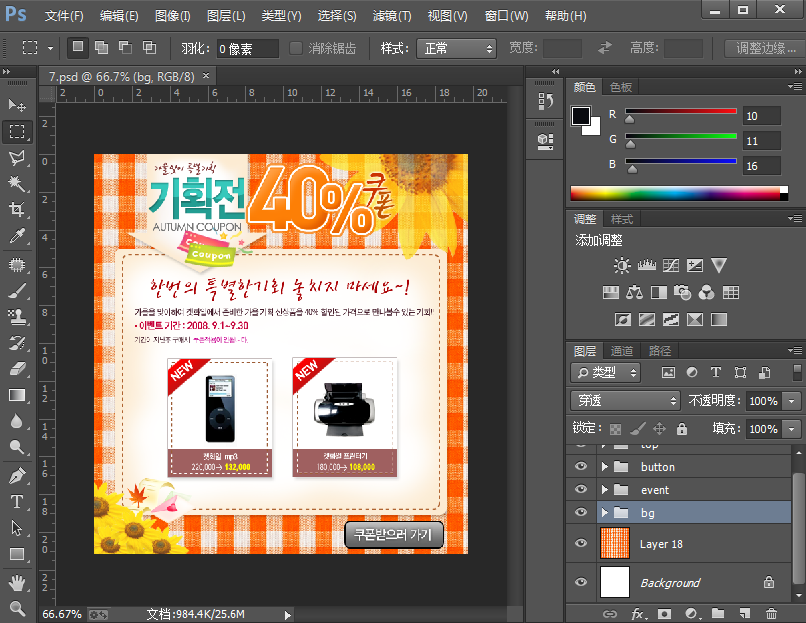Toggle visibility of the event group
Viewport: 806px width, 623px height.
click(x=581, y=490)
